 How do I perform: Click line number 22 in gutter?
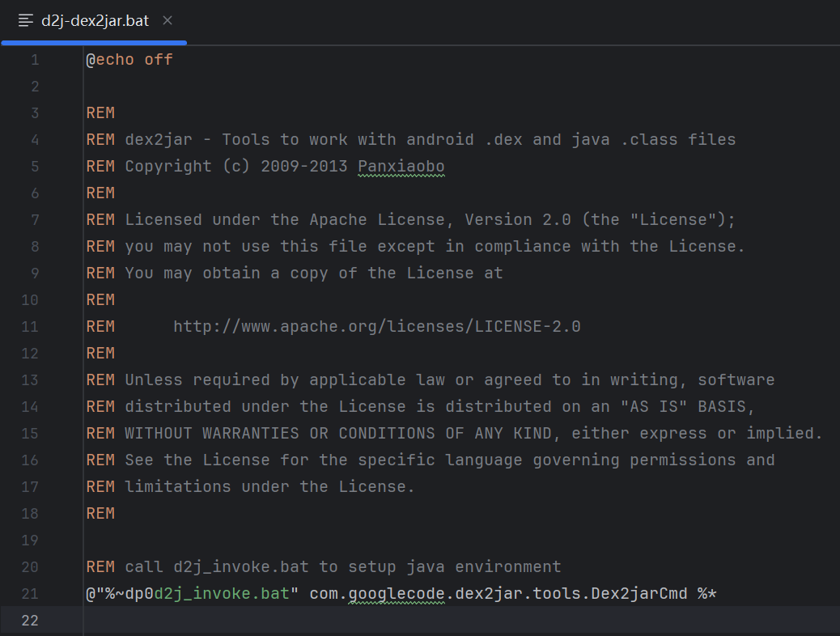point(30,621)
